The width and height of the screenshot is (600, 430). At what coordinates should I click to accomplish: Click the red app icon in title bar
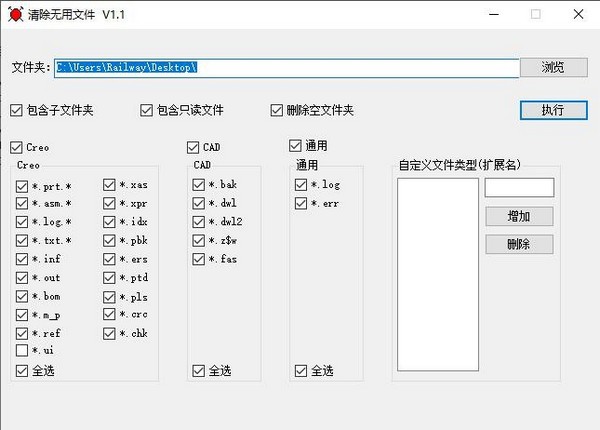click(14, 15)
